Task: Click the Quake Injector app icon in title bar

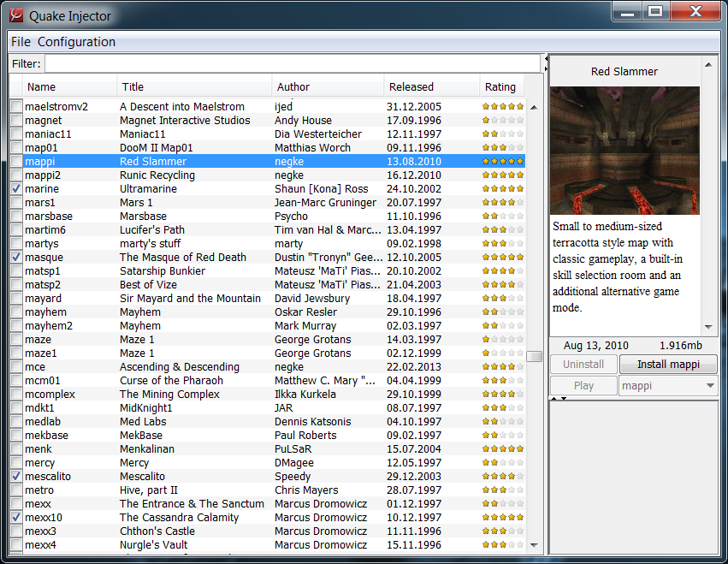Action: click(16, 15)
